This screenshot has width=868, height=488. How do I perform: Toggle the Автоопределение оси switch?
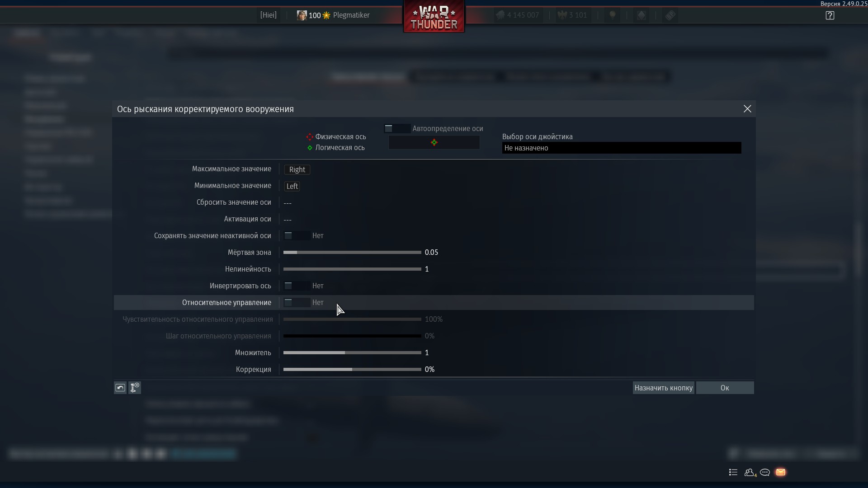pos(396,129)
